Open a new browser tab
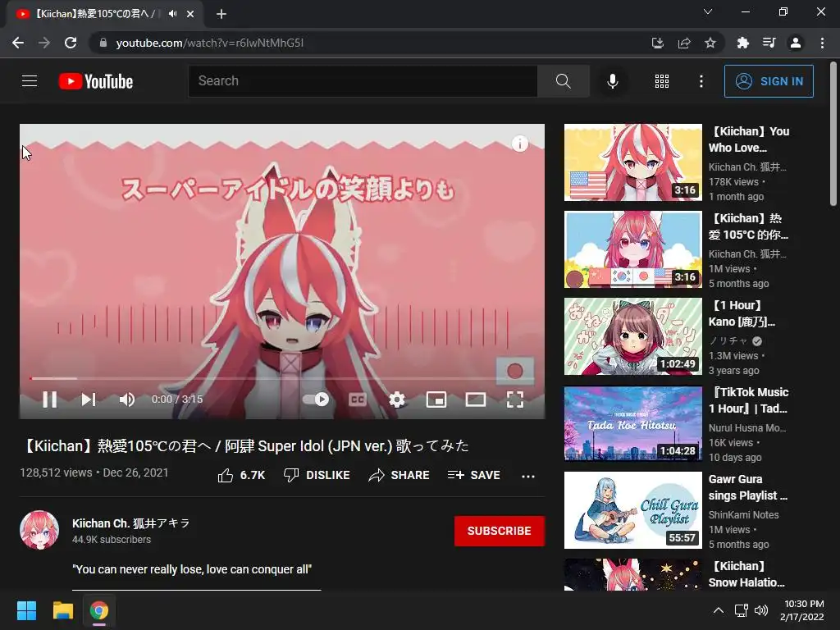This screenshot has width=840, height=630. coord(221,14)
